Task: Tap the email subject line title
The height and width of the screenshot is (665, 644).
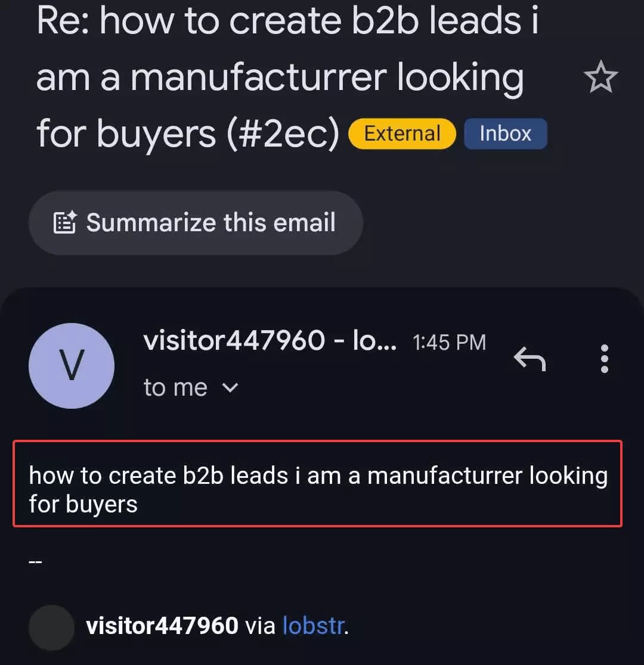Action: click(x=287, y=77)
